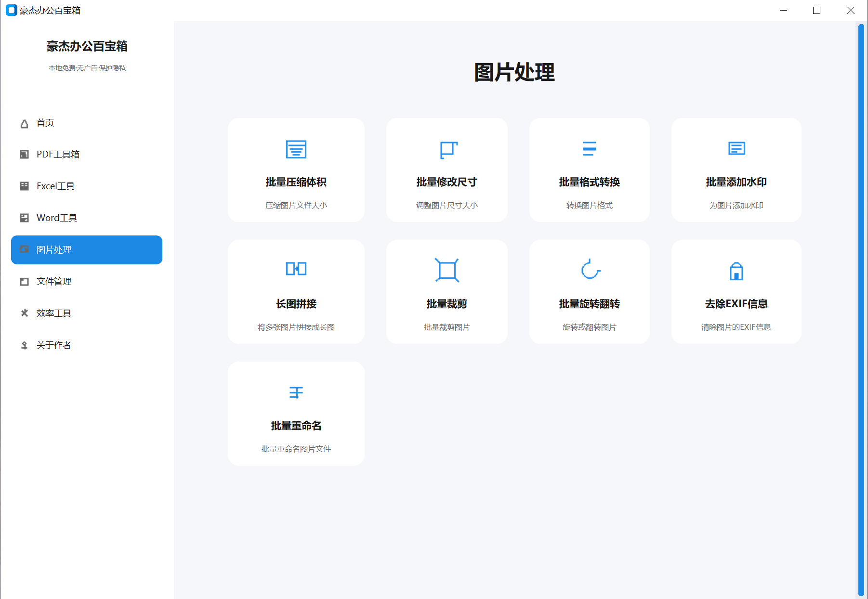The image size is (868, 599).
Task: Click the 关于作者 sidebar icon
Action: [24, 345]
